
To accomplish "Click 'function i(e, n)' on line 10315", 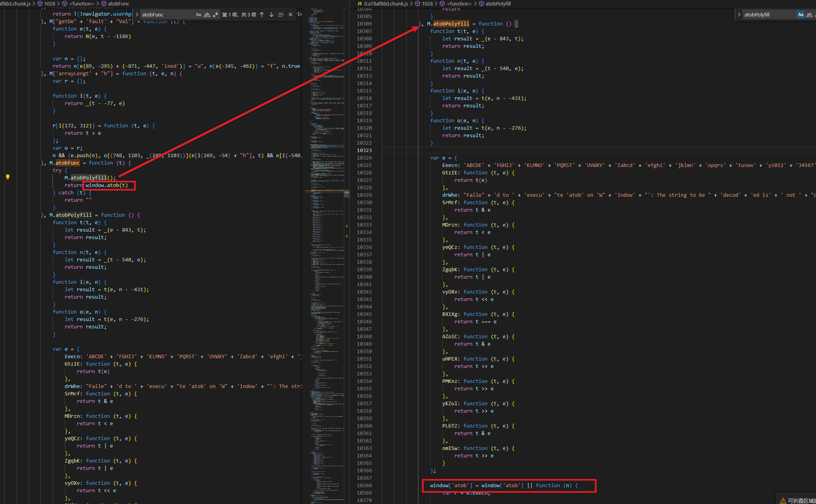I will pyautogui.click(x=454, y=91).
